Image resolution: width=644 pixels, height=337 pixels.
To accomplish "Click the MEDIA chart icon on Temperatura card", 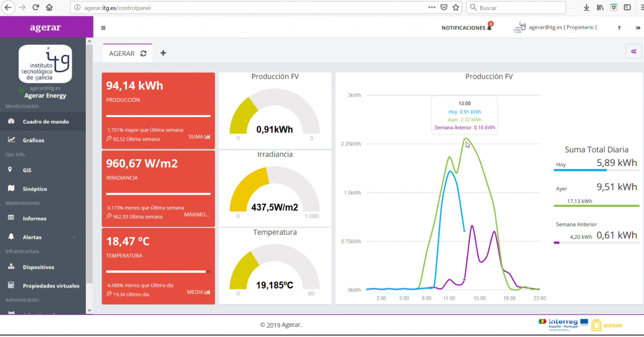I will pos(207,292).
